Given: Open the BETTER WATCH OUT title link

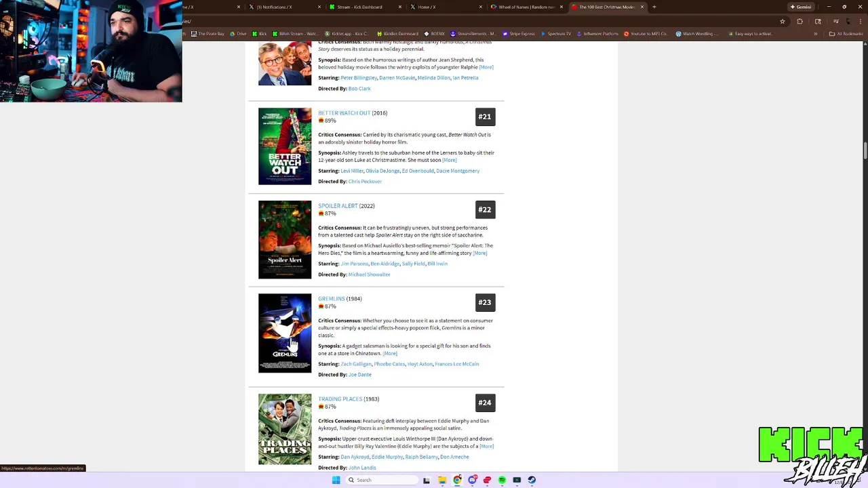Looking at the screenshot, I should point(344,113).
